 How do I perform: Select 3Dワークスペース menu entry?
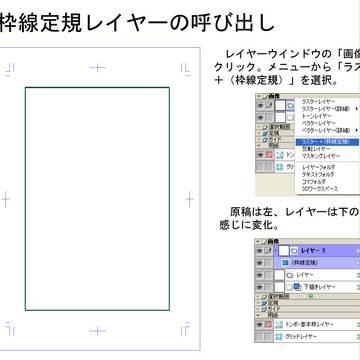point(320,189)
